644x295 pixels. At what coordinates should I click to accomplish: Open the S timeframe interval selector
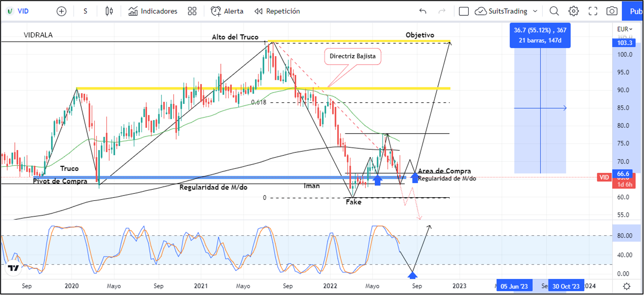point(85,11)
